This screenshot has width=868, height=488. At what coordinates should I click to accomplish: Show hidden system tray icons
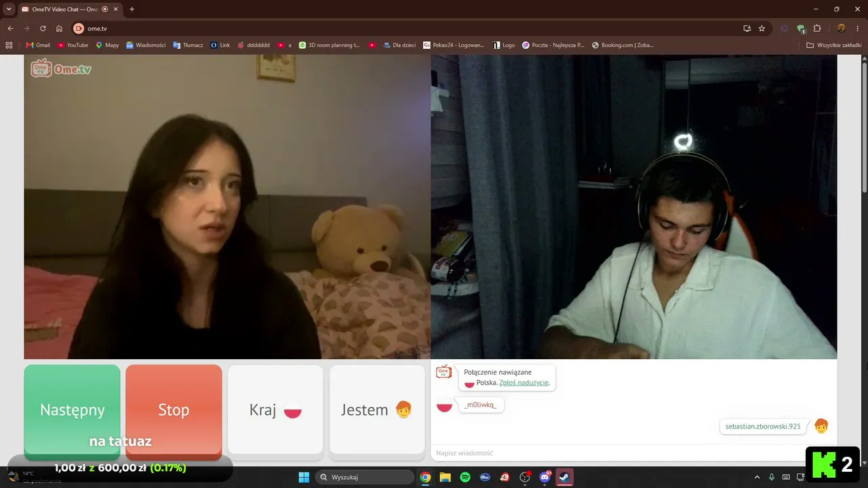point(757,477)
